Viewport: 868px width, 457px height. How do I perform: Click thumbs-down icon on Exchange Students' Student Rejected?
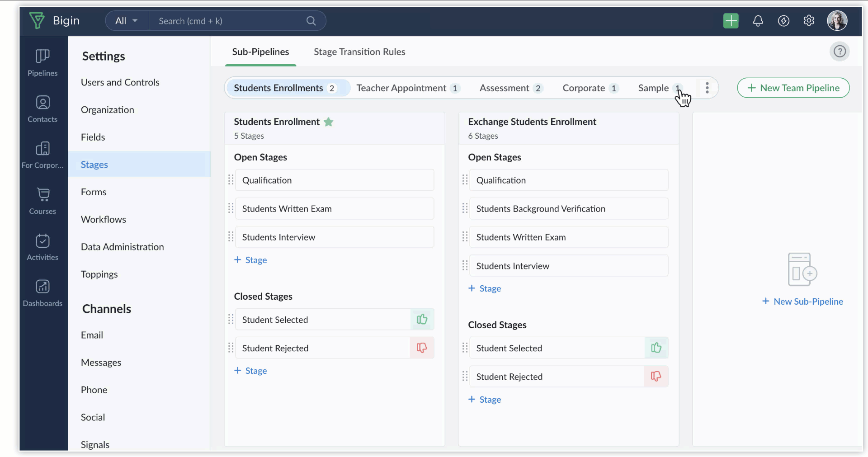tap(656, 376)
